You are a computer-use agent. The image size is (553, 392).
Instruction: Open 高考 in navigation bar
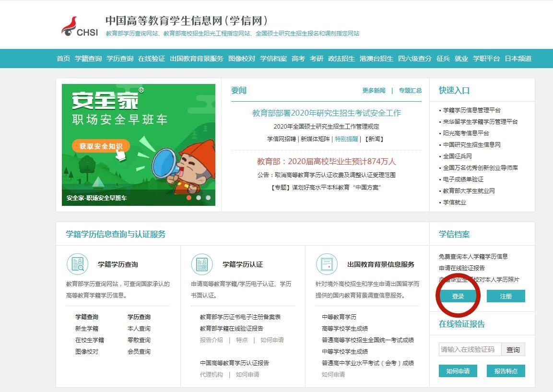point(298,59)
